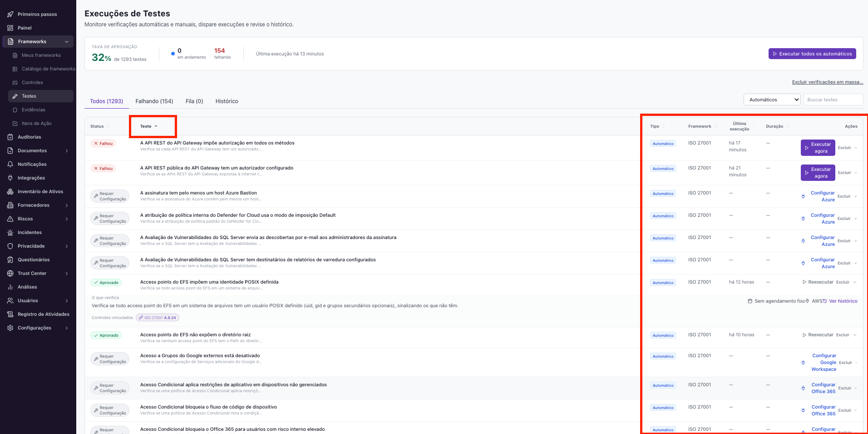Expand the Riscos section
Viewport: 868px width, 434px height.
pos(67,219)
